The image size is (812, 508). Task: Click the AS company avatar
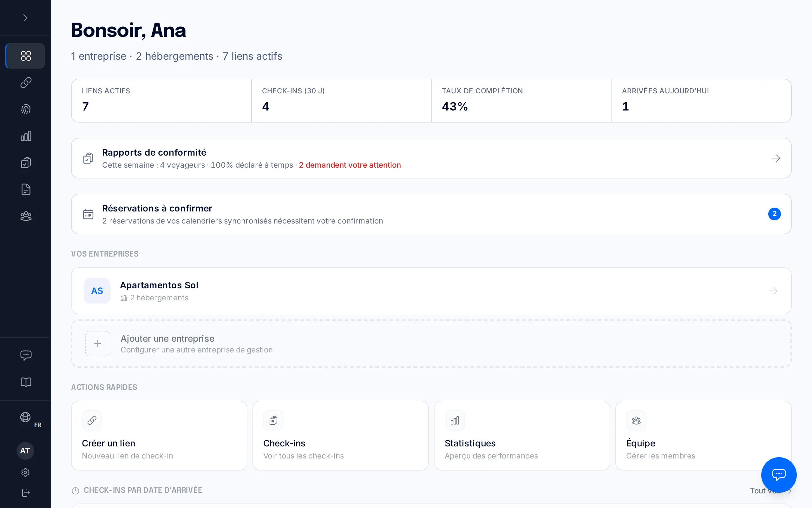click(97, 291)
